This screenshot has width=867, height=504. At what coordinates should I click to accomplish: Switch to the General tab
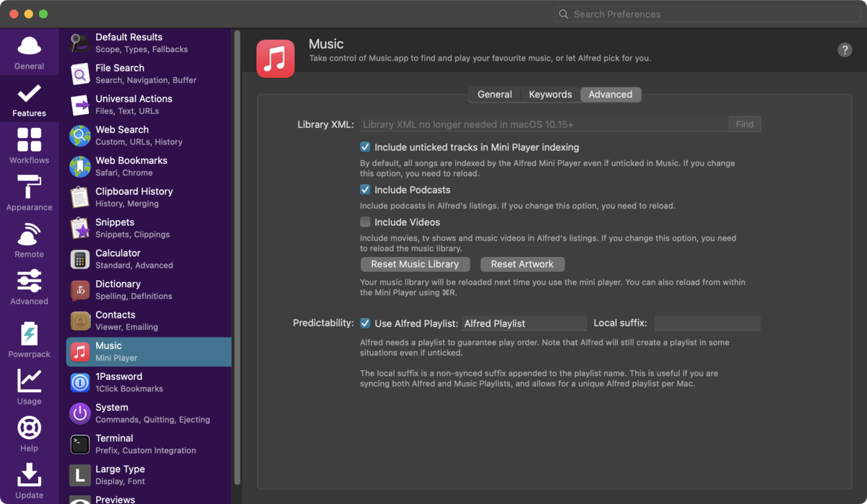494,95
